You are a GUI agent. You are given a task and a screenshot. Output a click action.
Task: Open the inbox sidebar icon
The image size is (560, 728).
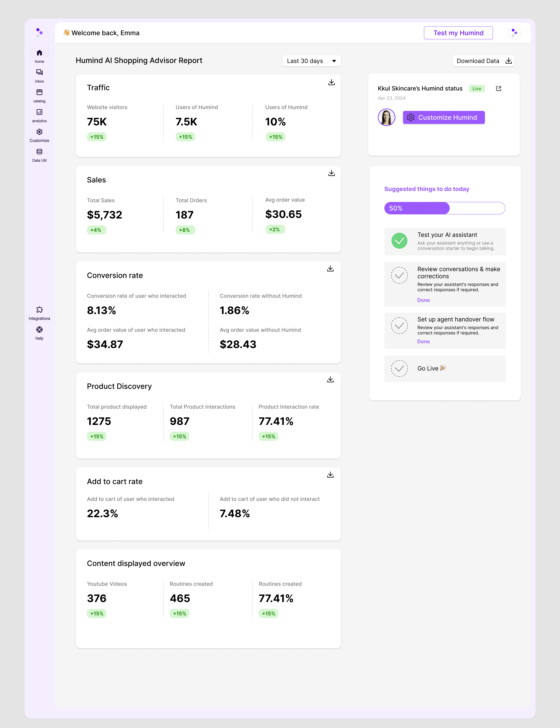39,72
